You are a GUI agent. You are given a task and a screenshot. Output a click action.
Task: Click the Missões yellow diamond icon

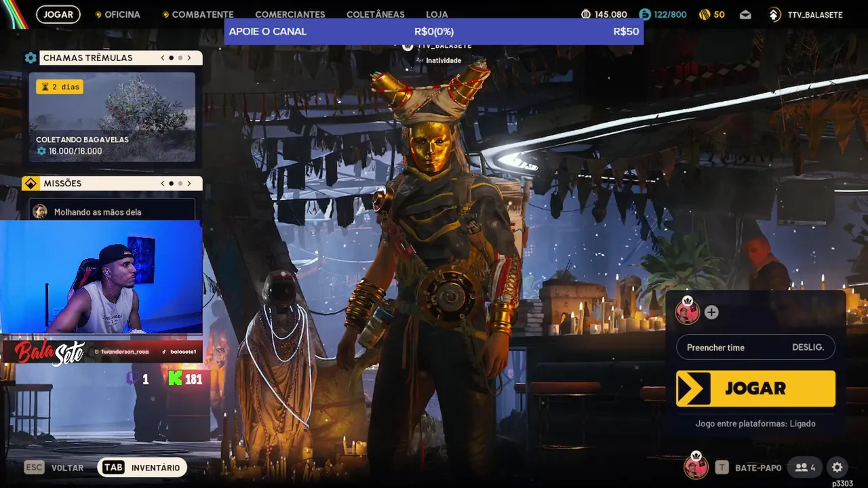[x=31, y=184]
